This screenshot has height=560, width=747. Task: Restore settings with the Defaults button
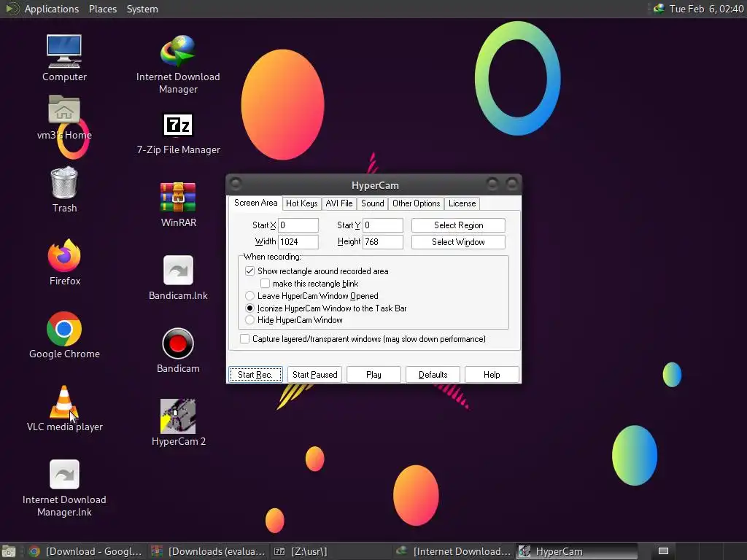coord(433,374)
